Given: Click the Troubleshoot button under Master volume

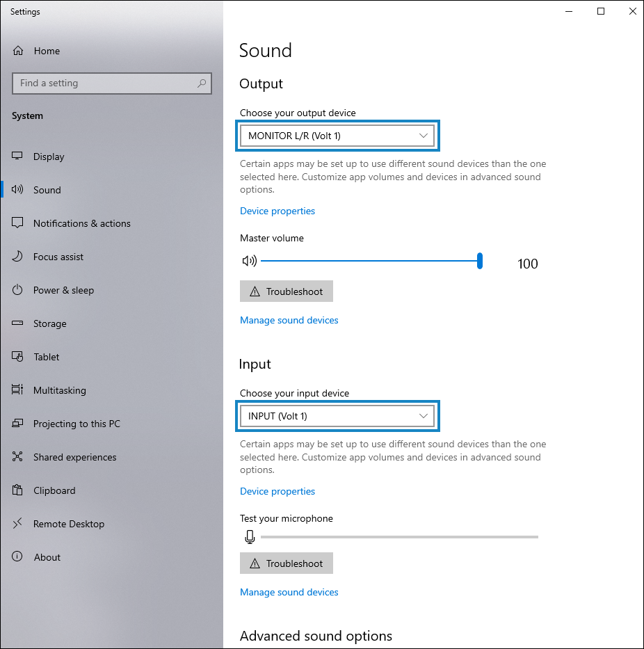Looking at the screenshot, I should (x=286, y=291).
